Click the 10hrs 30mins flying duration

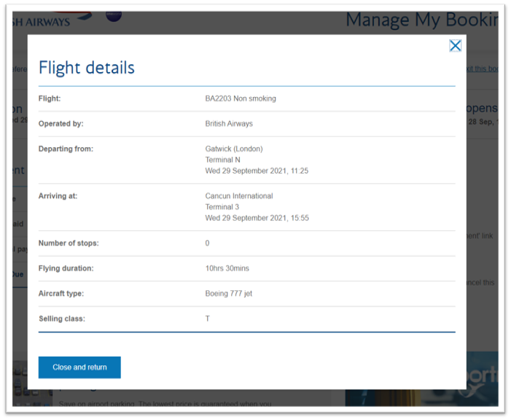(x=227, y=268)
